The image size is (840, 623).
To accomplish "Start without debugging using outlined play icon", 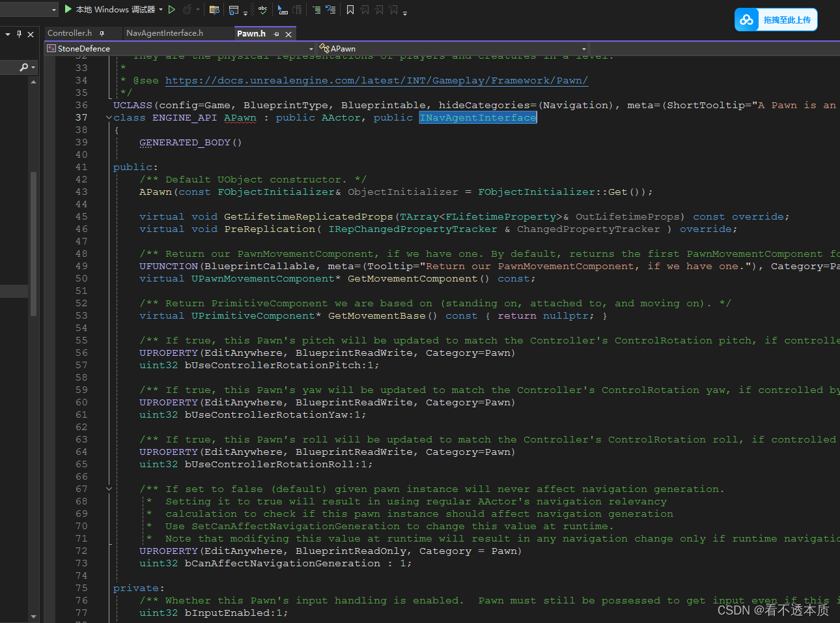I will click(172, 10).
